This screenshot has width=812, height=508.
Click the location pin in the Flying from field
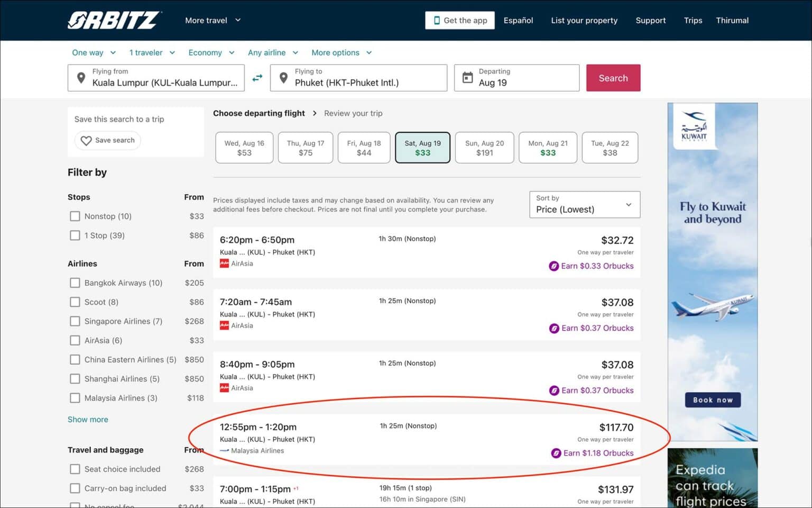tap(81, 77)
